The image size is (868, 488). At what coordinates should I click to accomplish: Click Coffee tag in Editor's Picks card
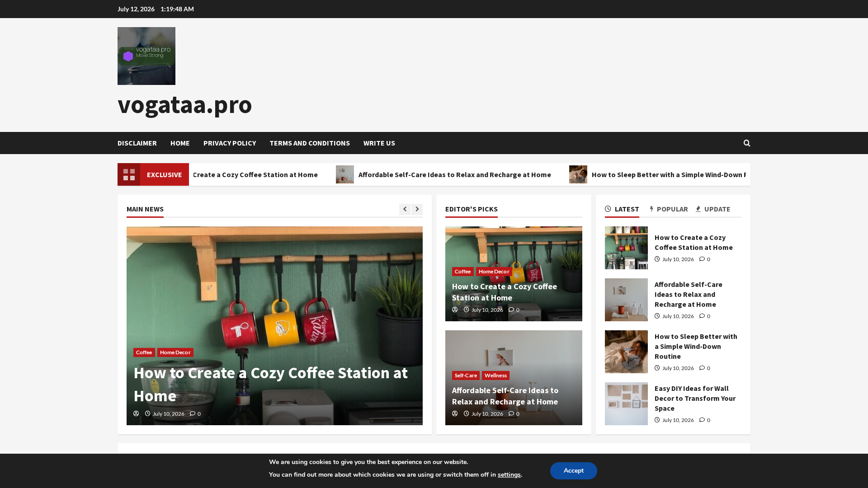coord(462,272)
